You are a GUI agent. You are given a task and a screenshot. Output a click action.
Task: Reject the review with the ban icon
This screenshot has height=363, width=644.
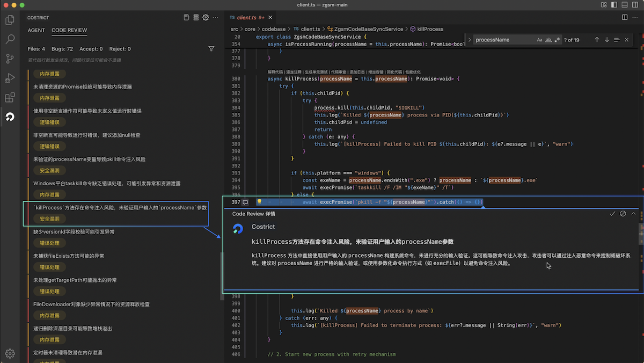[x=623, y=214]
